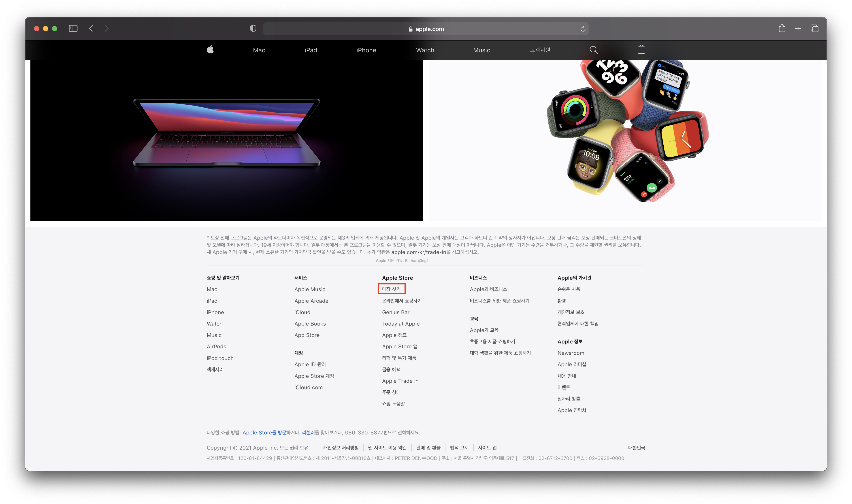The height and width of the screenshot is (504, 852).
Task: Open the Newsroom footer link
Action: coord(571,353)
